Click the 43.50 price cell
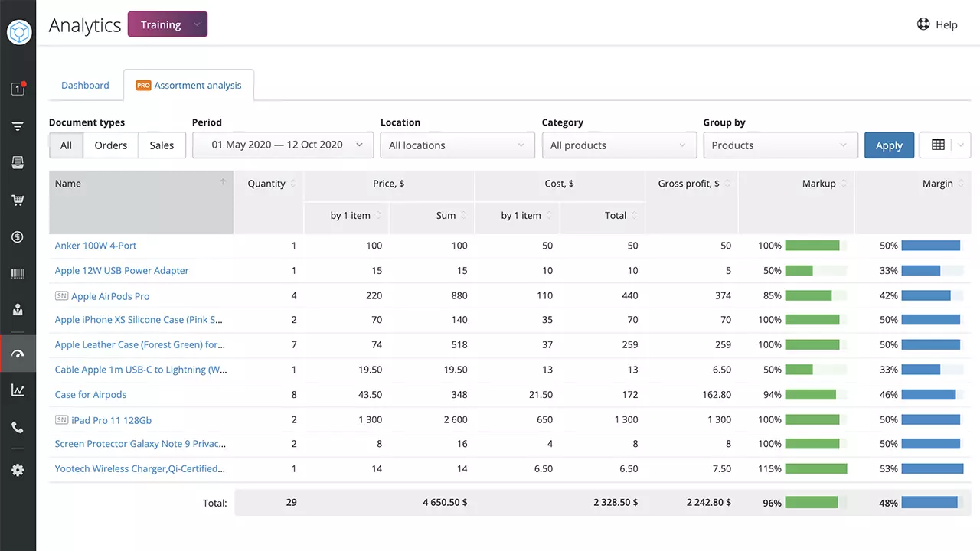 [370, 395]
